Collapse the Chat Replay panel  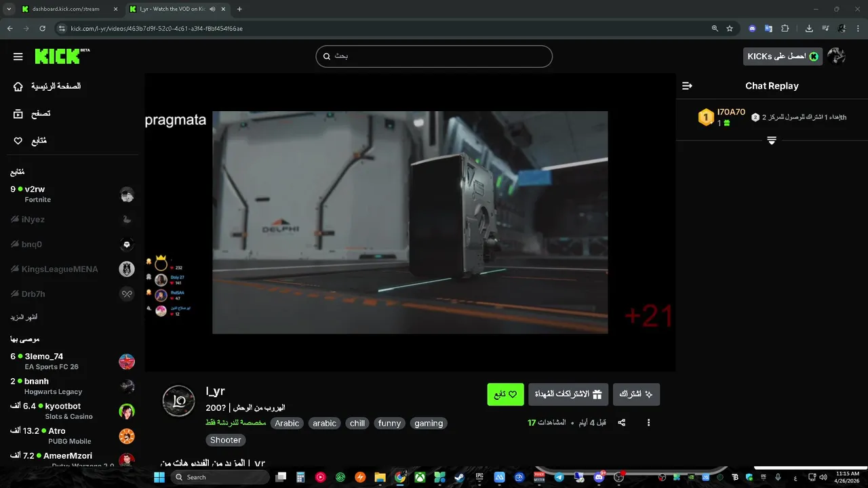pos(687,86)
